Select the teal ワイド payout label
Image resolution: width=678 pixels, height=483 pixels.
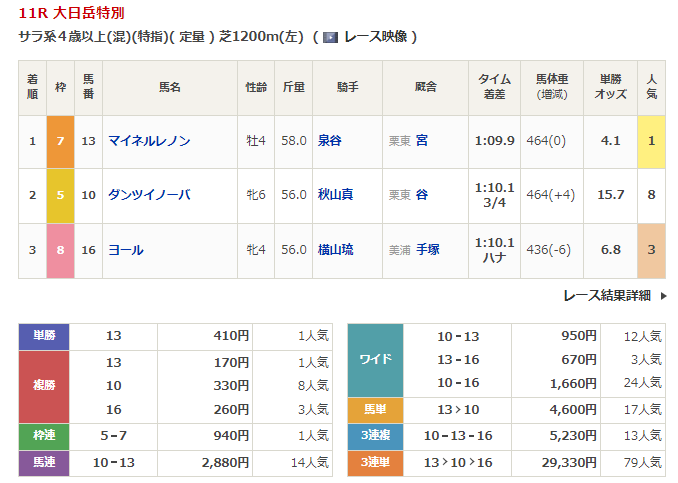(x=374, y=360)
